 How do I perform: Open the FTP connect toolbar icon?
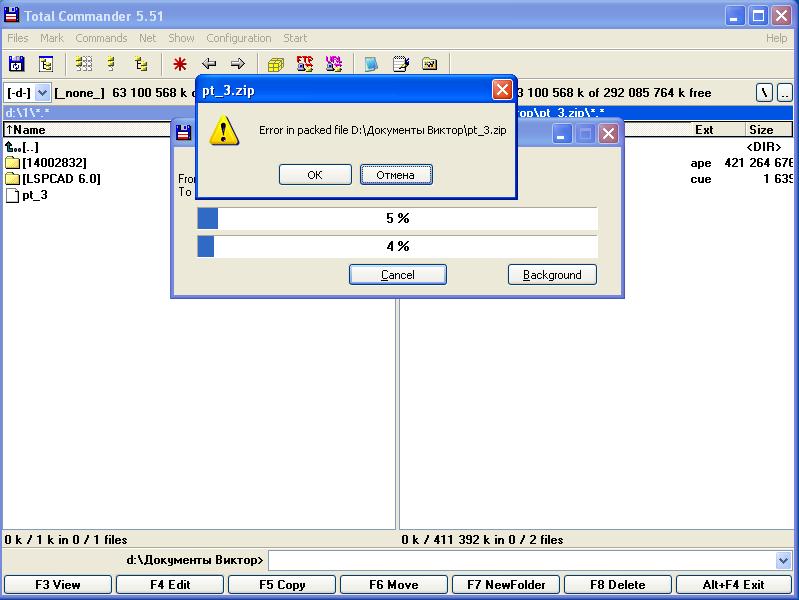click(x=305, y=64)
